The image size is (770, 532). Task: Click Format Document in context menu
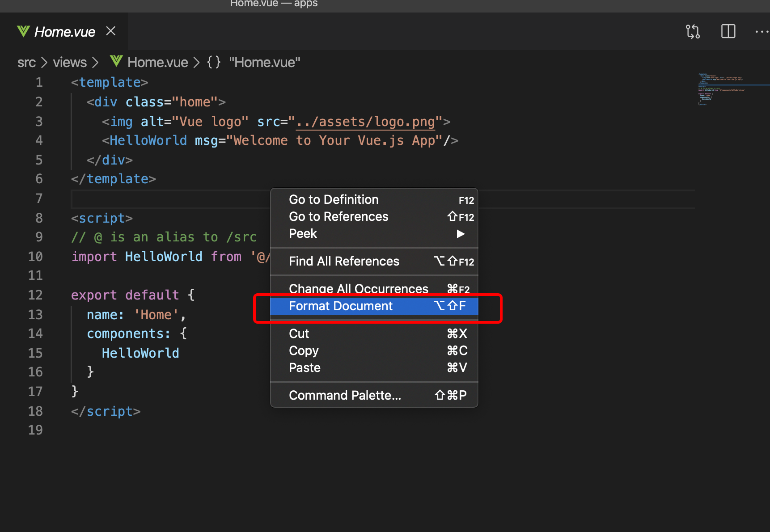[x=374, y=306]
